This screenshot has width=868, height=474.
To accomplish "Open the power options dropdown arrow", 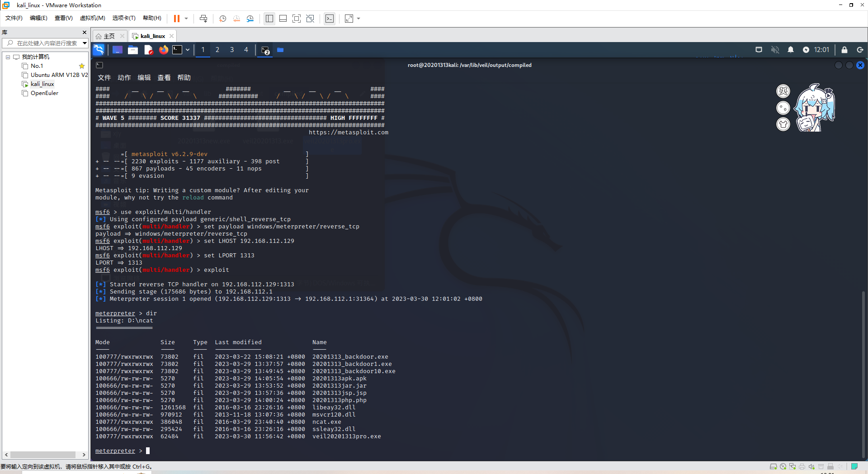I will click(186, 19).
